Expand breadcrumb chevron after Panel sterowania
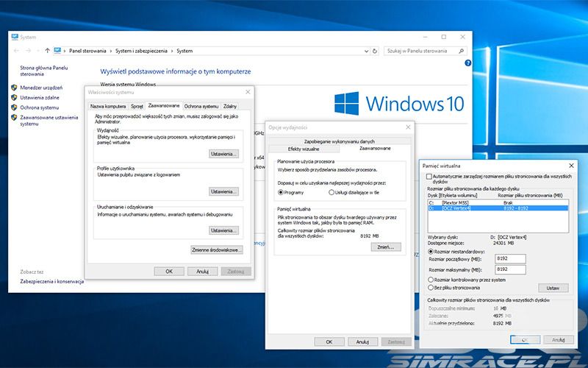The image size is (588, 368). (x=110, y=51)
